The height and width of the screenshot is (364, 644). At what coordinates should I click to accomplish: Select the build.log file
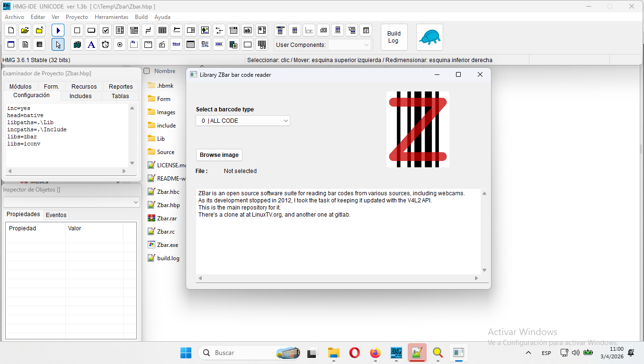[163, 258]
